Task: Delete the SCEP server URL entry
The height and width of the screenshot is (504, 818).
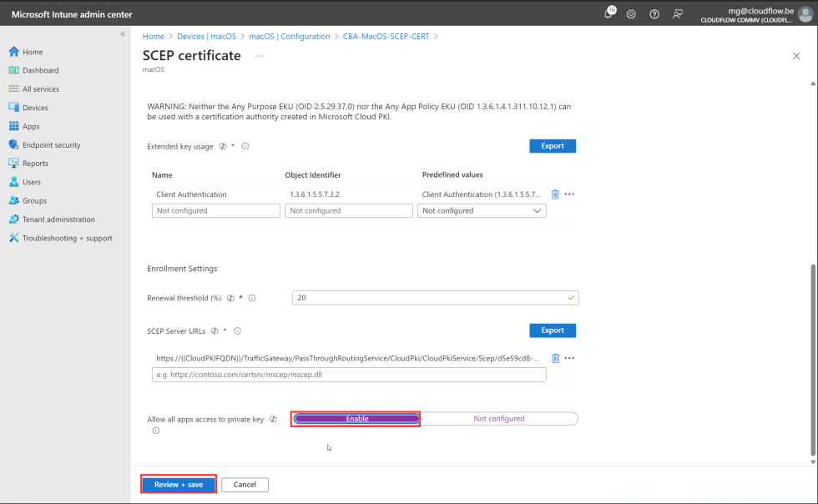Action: click(x=555, y=358)
